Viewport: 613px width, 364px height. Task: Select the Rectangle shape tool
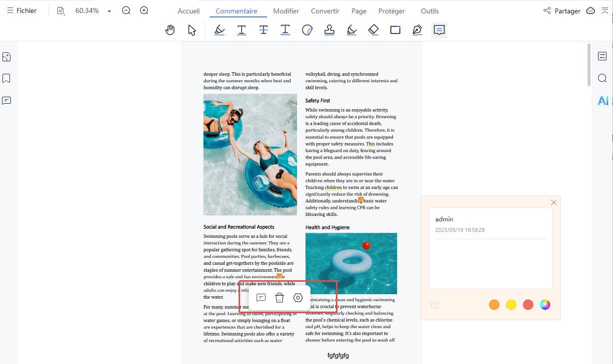[395, 30]
